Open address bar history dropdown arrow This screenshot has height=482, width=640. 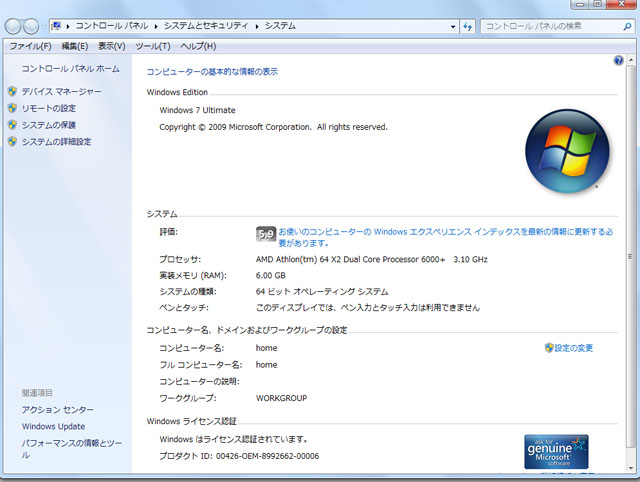tap(453, 27)
